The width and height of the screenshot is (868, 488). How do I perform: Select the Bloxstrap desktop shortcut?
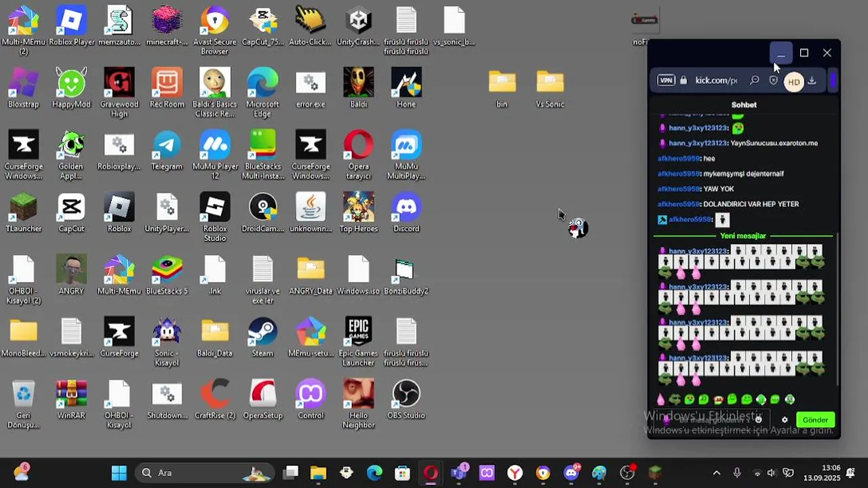tap(24, 88)
